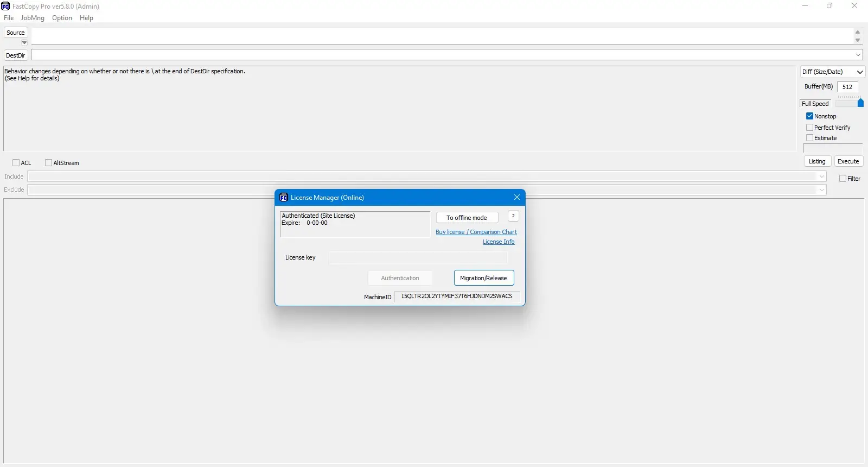Adjust the Full Speed slider handle
Image resolution: width=868 pixels, height=467 pixels.
[x=860, y=103]
